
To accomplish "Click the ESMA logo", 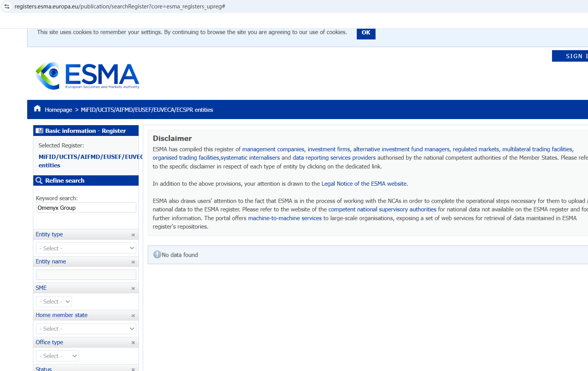I will pos(87,76).
